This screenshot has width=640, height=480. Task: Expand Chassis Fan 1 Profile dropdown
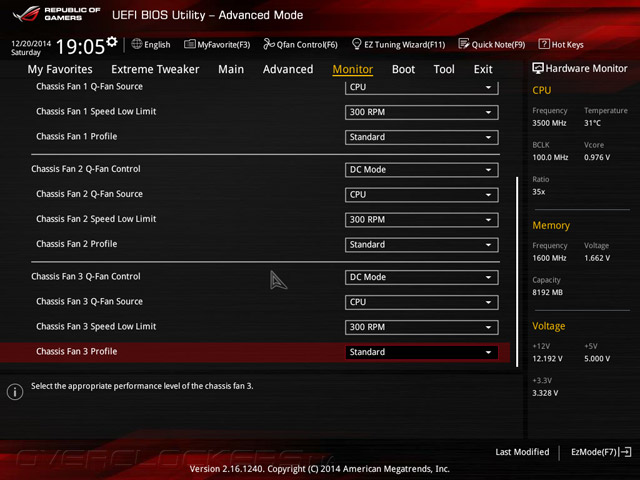click(422, 137)
